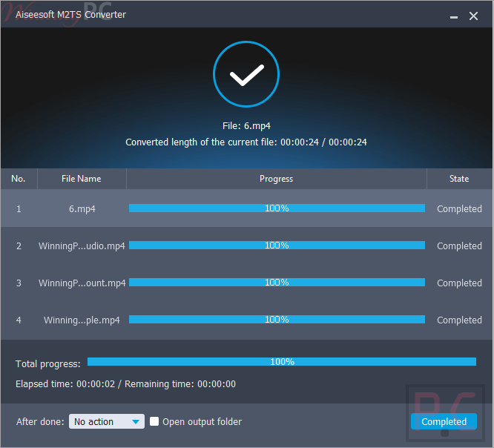Viewport: 494px width, 448px height.
Task: Click row number 3 cell
Action: [19, 283]
